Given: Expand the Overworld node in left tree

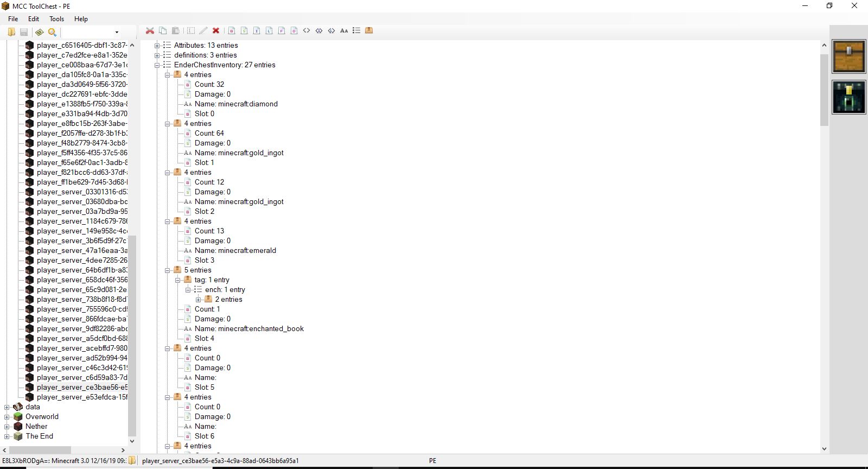Looking at the screenshot, I should (x=7, y=417).
